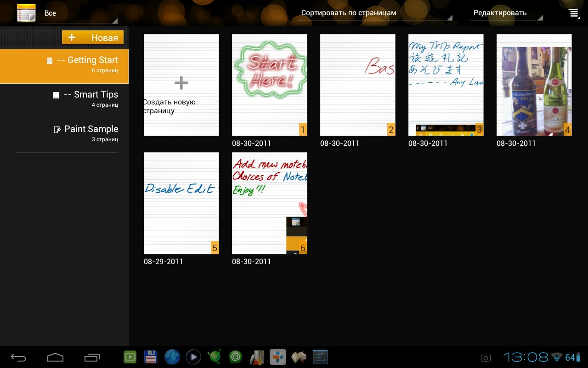Expand the 'Редактировать' dropdown
This screenshot has width=588, height=368.
point(507,13)
